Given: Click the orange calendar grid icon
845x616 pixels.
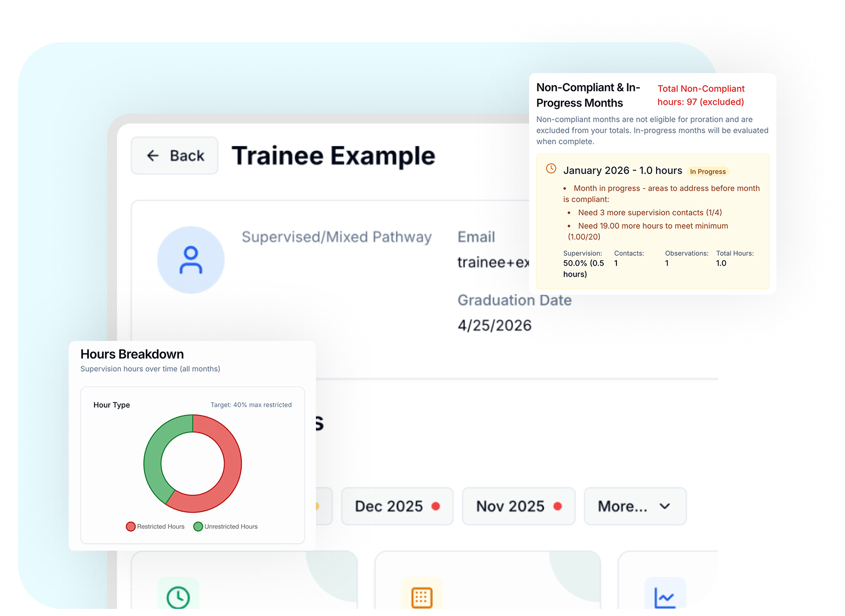Looking at the screenshot, I should [421, 596].
